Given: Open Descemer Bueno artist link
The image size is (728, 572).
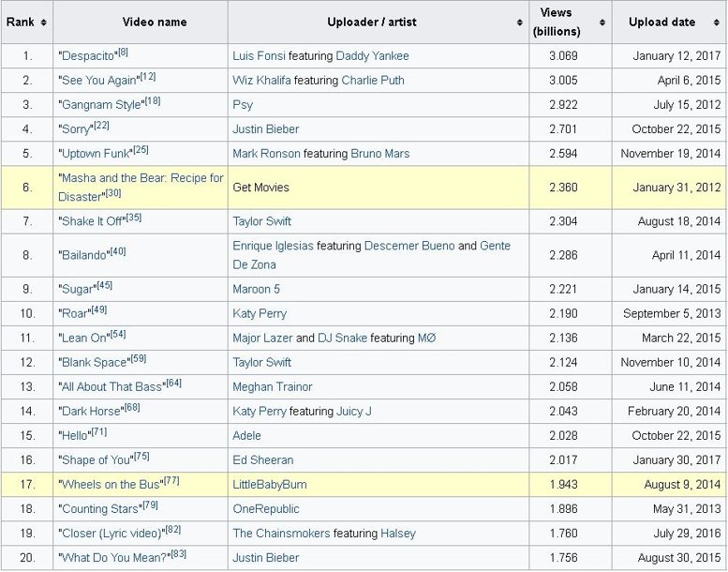Looking at the screenshot, I should [409, 246].
